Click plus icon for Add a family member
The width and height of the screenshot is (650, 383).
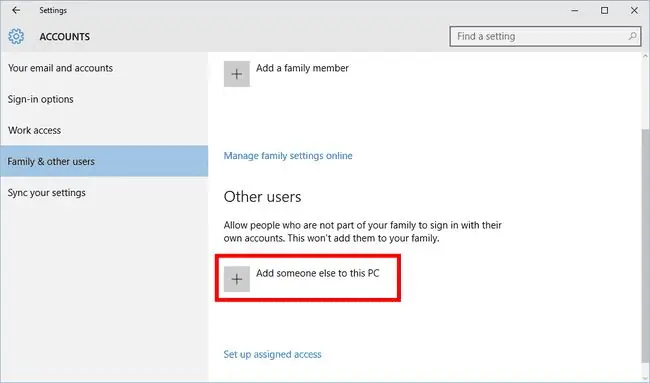(x=237, y=74)
